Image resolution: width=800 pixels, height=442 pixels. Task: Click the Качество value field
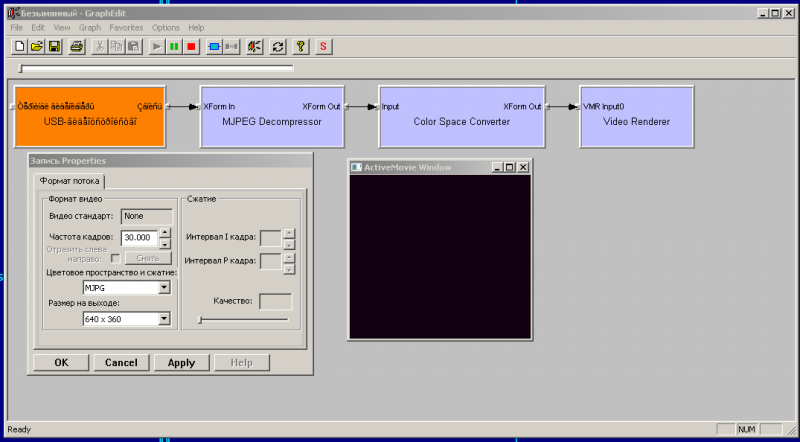276,302
